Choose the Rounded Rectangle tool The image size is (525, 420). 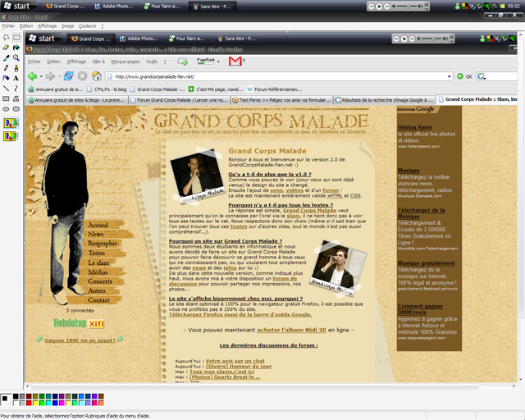point(16,109)
